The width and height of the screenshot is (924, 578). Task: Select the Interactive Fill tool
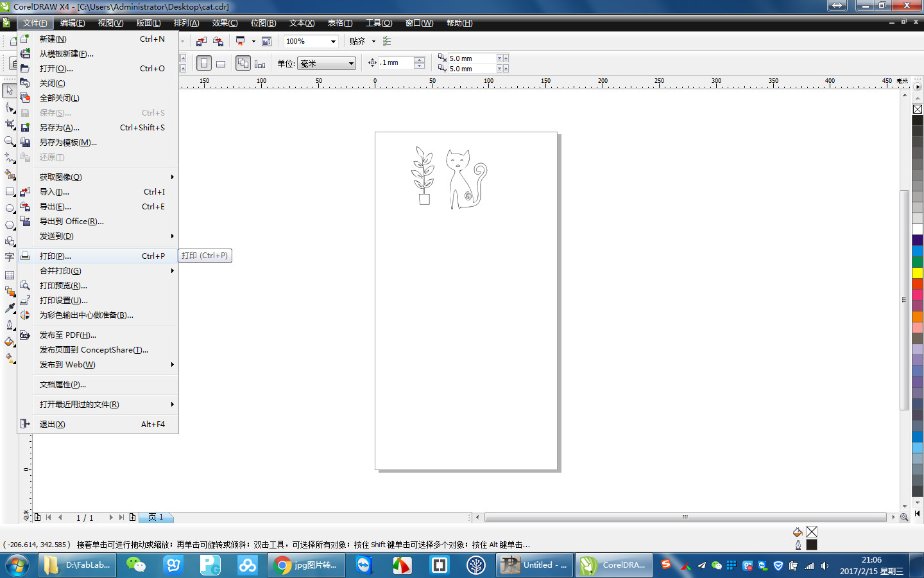(10, 358)
